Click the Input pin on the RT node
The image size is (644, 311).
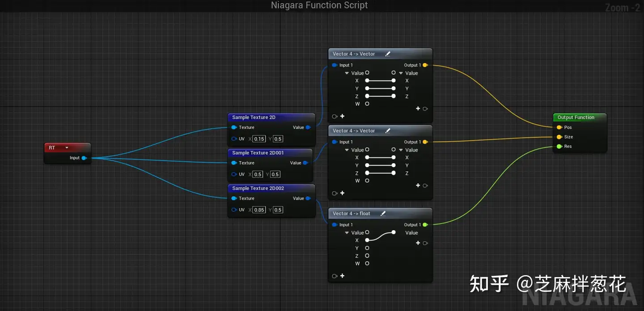(x=84, y=158)
